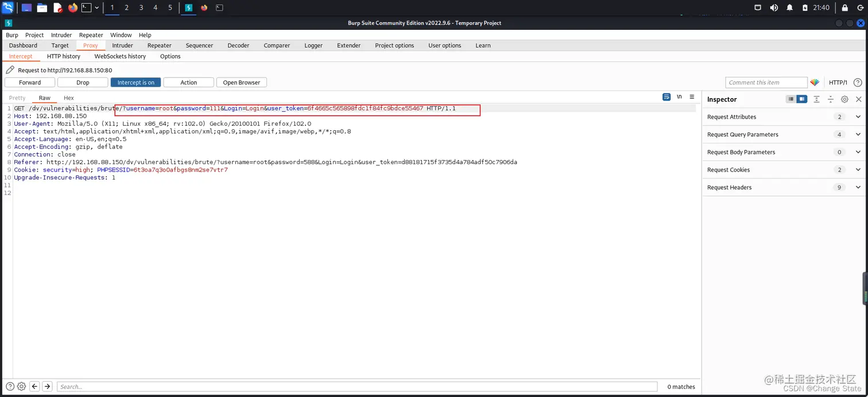Drop the intercepted request
Screen dimensions: 868x397
point(83,83)
